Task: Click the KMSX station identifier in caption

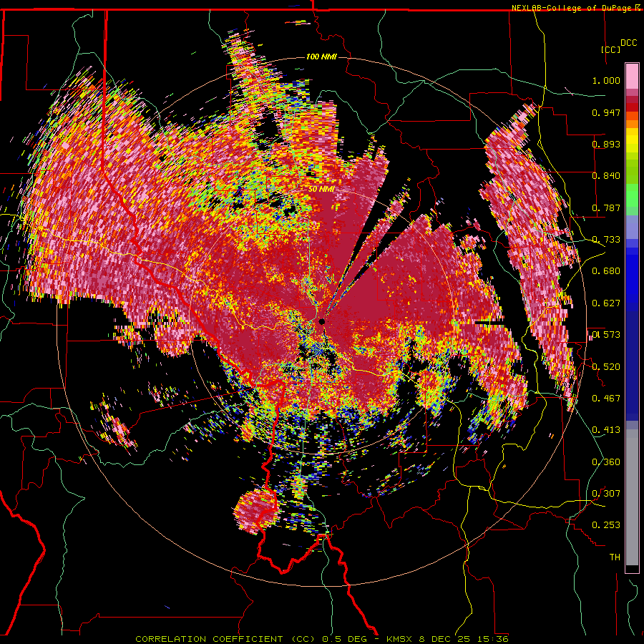Action: point(401,639)
